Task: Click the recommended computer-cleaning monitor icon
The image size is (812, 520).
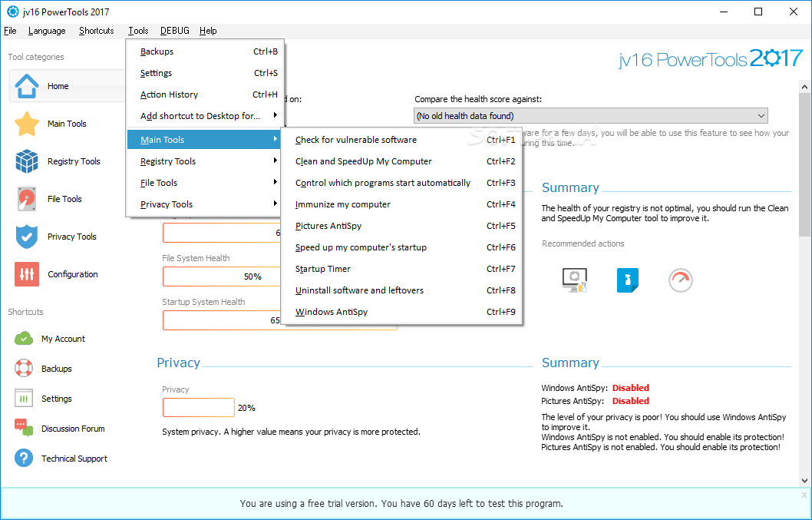Action: click(575, 280)
